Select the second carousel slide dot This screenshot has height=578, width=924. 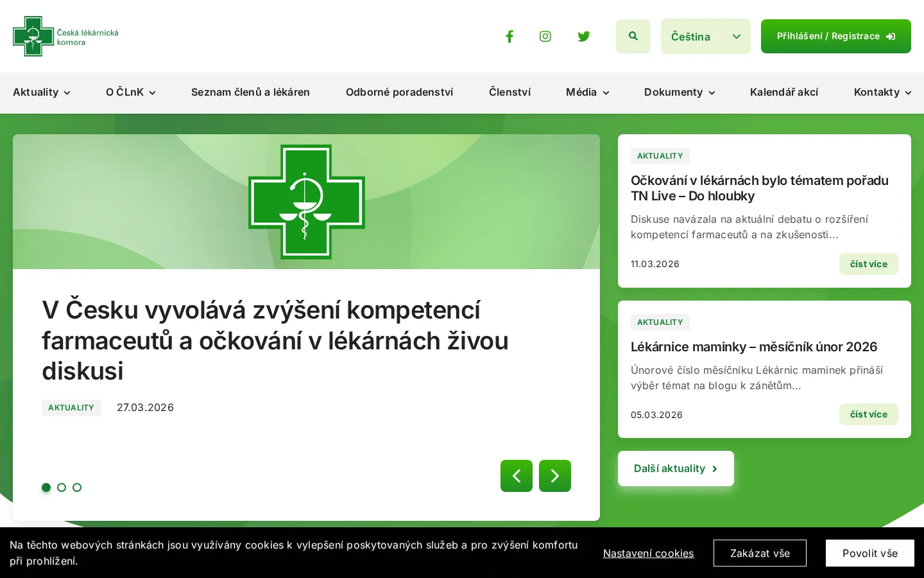coord(62,487)
